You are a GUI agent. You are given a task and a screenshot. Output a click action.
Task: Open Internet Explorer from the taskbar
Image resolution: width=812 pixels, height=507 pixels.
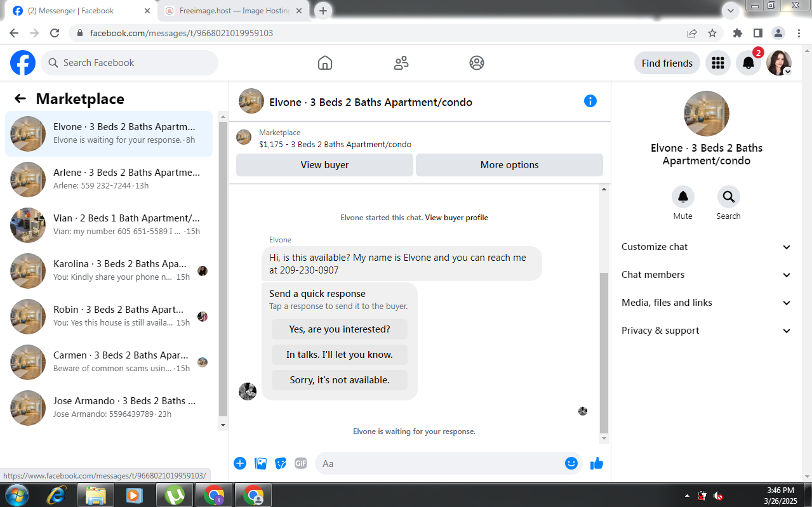[56, 495]
